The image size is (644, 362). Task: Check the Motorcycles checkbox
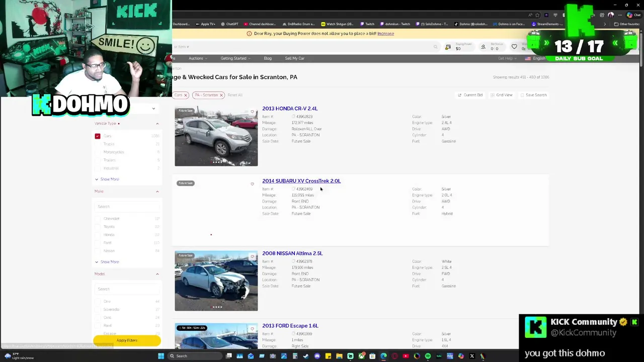98,152
